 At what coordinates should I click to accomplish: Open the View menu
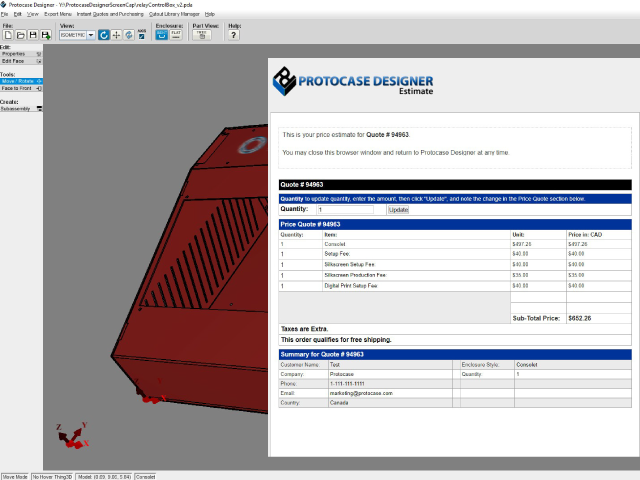[33, 14]
